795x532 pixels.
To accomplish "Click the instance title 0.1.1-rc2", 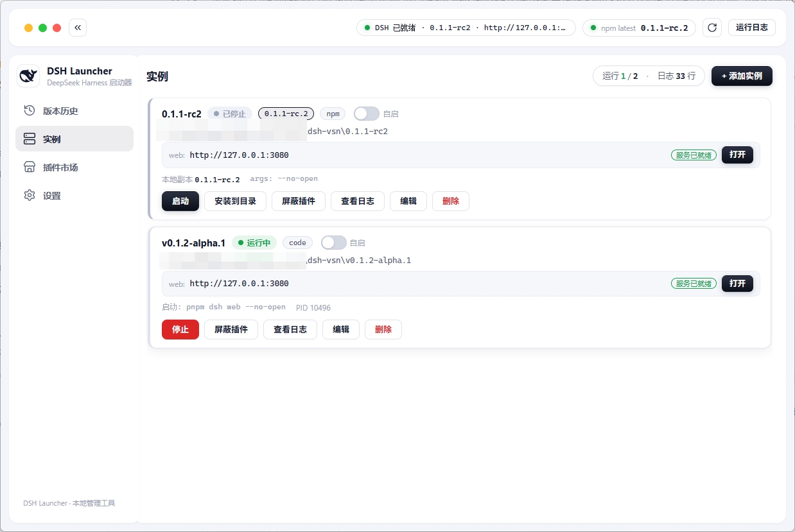I will (x=182, y=114).
